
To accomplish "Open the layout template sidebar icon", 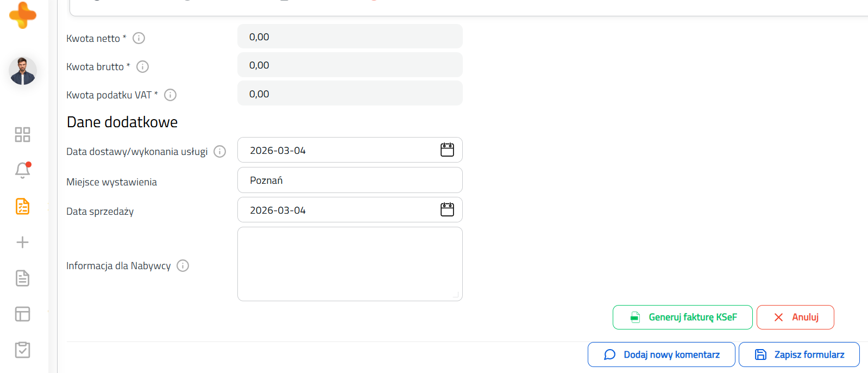I will point(22,314).
